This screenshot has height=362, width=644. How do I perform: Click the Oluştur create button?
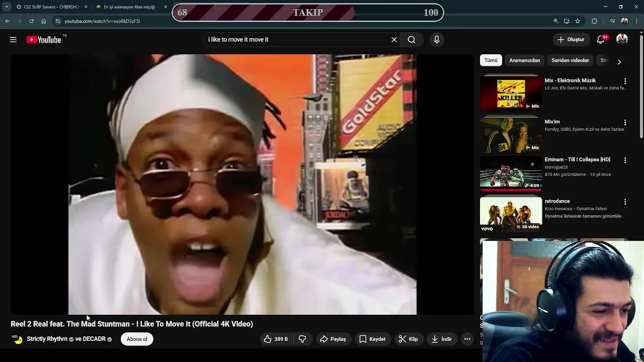tap(571, 40)
